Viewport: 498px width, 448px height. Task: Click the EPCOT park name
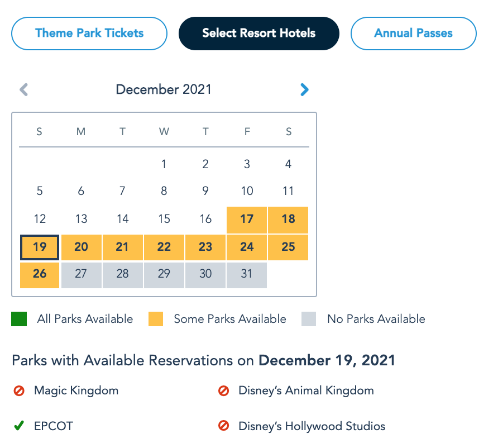54,426
